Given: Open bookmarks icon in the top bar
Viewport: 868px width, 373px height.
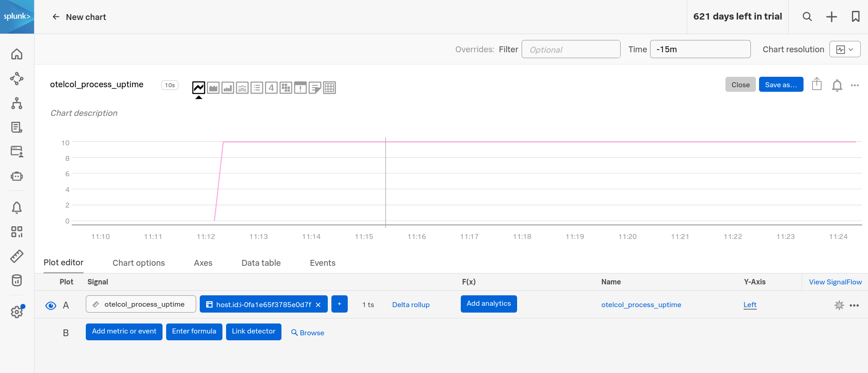Looking at the screenshot, I should pos(856,17).
